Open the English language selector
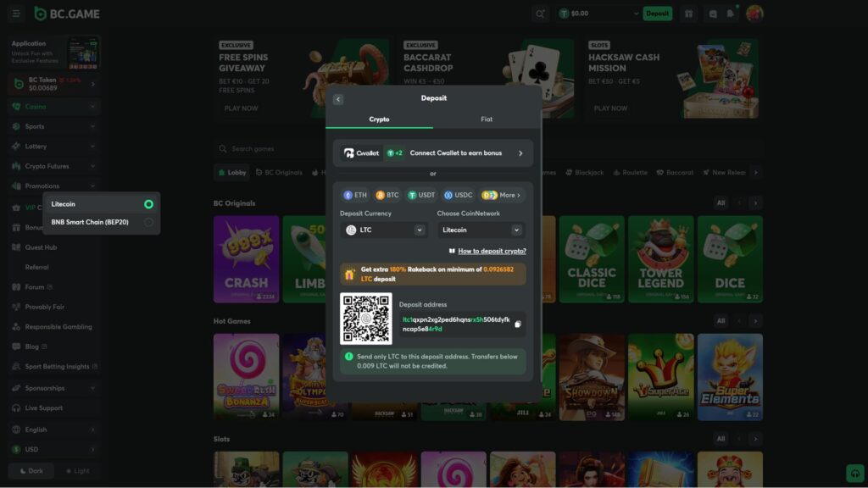Screen dimensions: 868x488 point(53,430)
